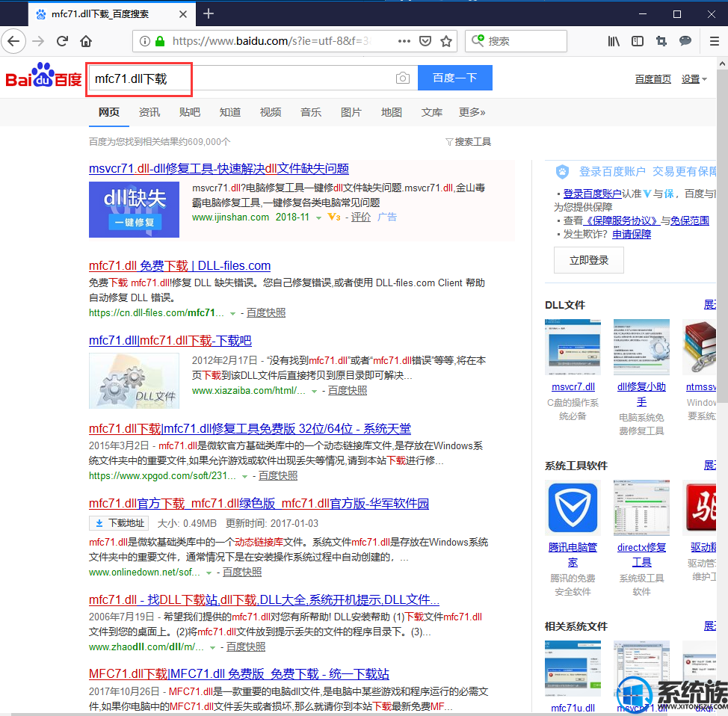
Task: Click the search engine magnifier icon
Action: pos(478,40)
